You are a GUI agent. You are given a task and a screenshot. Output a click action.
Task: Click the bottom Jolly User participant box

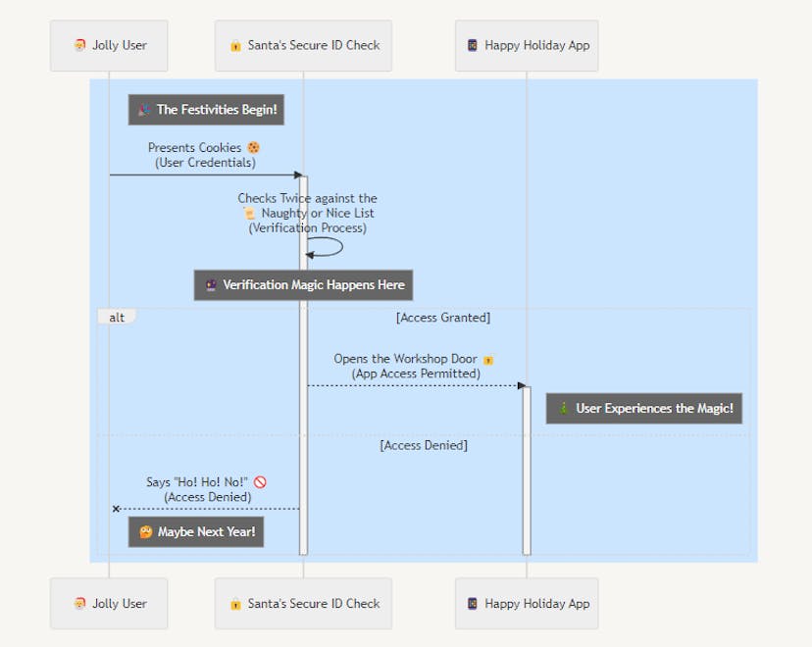109,604
